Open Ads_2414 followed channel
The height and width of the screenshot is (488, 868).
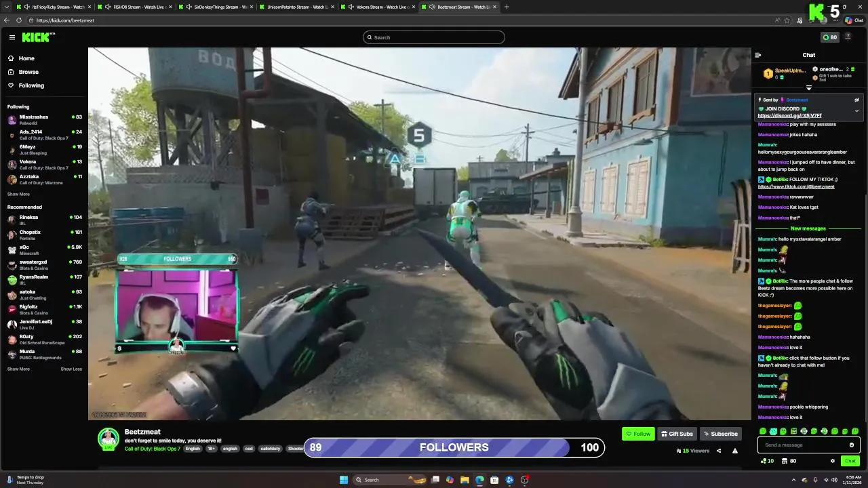(44, 134)
